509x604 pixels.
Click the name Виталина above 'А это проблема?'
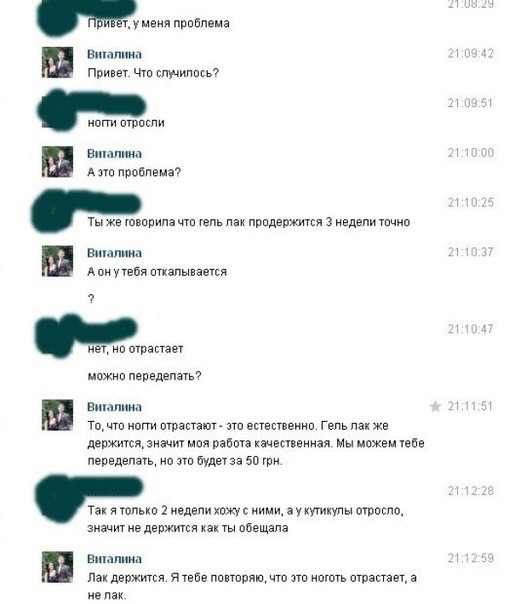[x=114, y=154]
